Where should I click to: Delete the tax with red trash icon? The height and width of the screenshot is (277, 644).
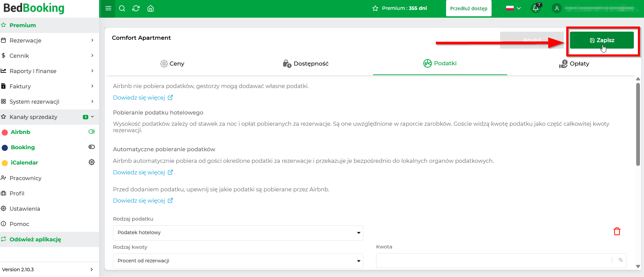[617, 231]
